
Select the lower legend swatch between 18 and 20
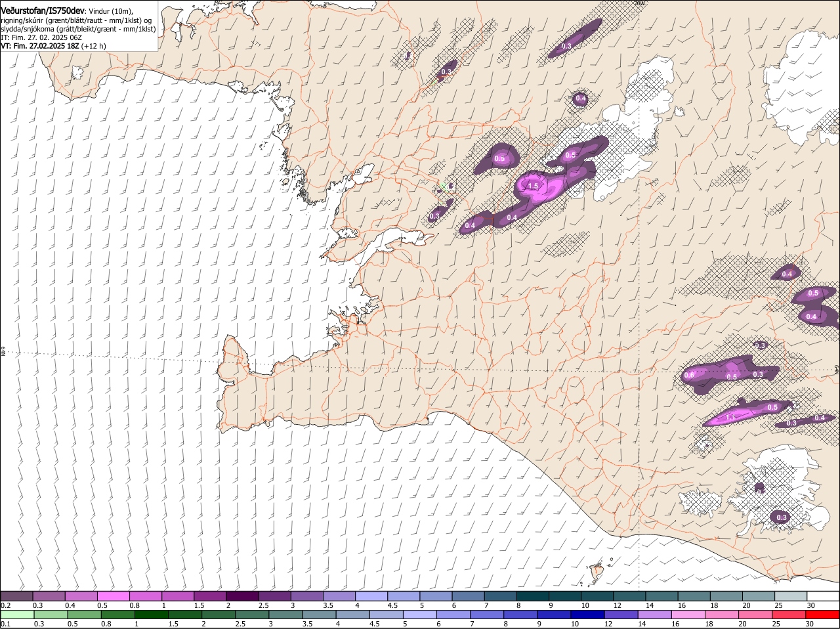(x=723, y=615)
